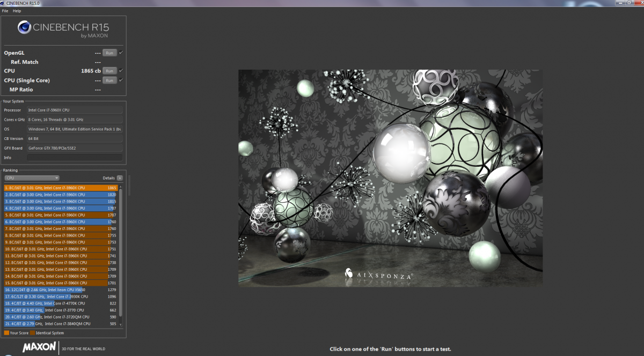Click the Cinebench title bar icon
The height and width of the screenshot is (356, 644).
tap(3, 3)
